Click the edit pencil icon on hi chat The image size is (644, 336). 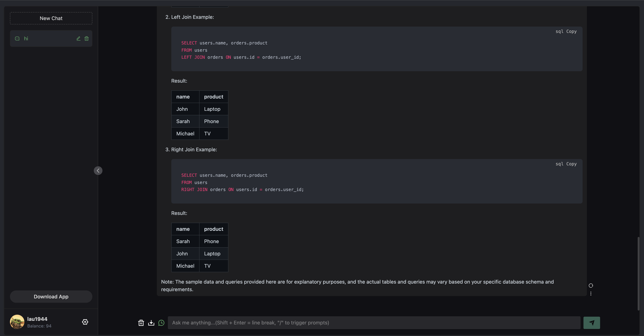(78, 38)
